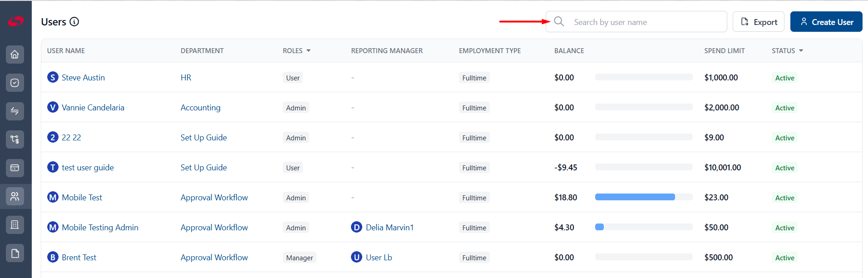Click Steve Austin's empty balance bar
The height and width of the screenshot is (278, 868).
pyautogui.click(x=644, y=77)
